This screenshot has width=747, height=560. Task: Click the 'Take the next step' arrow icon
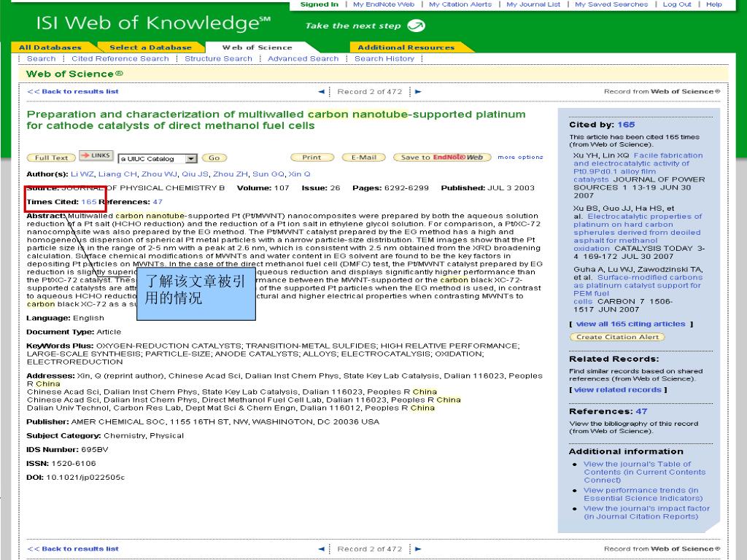pyautogui.click(x=416, y=26)
